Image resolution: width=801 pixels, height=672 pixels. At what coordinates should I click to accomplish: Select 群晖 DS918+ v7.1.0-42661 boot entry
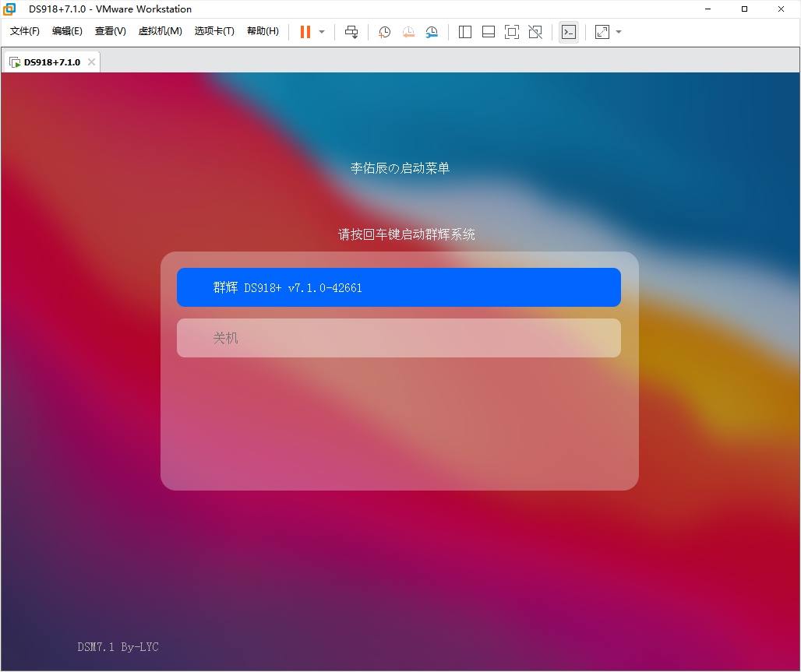(x=398, y=287)
